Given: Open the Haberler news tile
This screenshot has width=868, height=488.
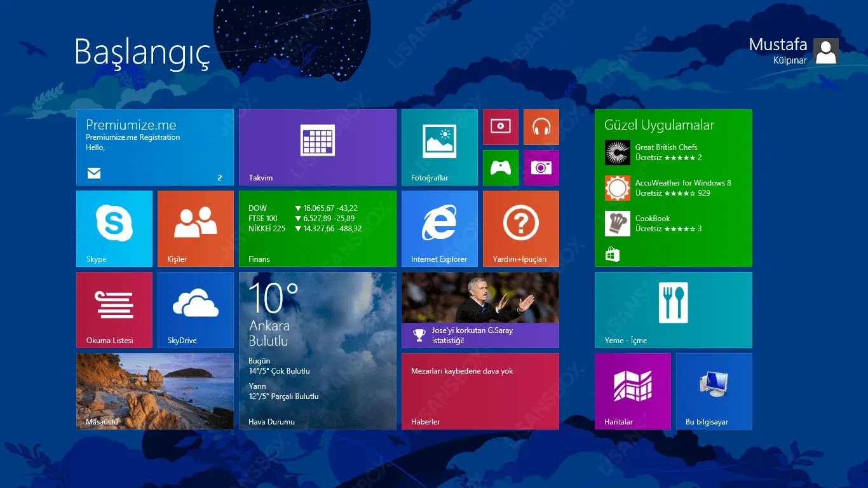Looking at the screenshot, I should pyautogui.click(x=480, y=391).
